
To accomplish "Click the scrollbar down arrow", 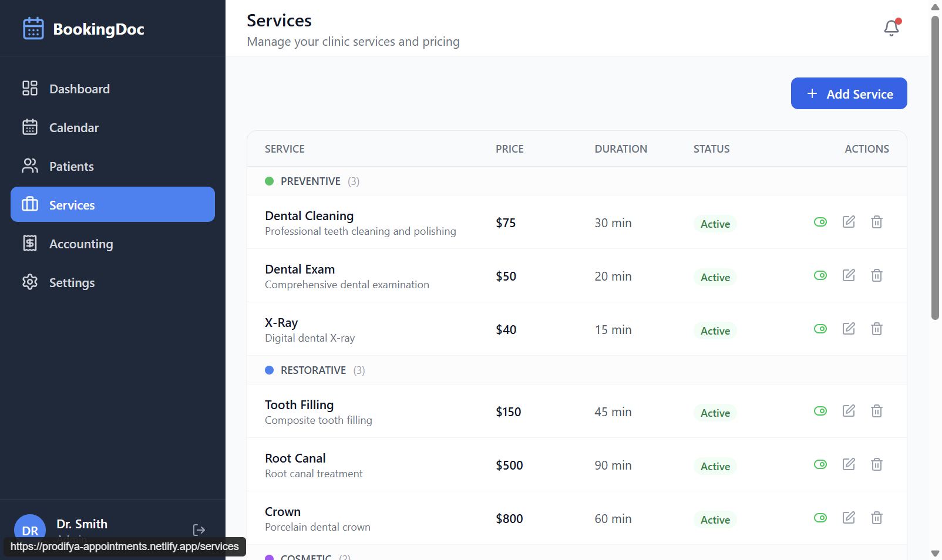I will tap(935, 554).
